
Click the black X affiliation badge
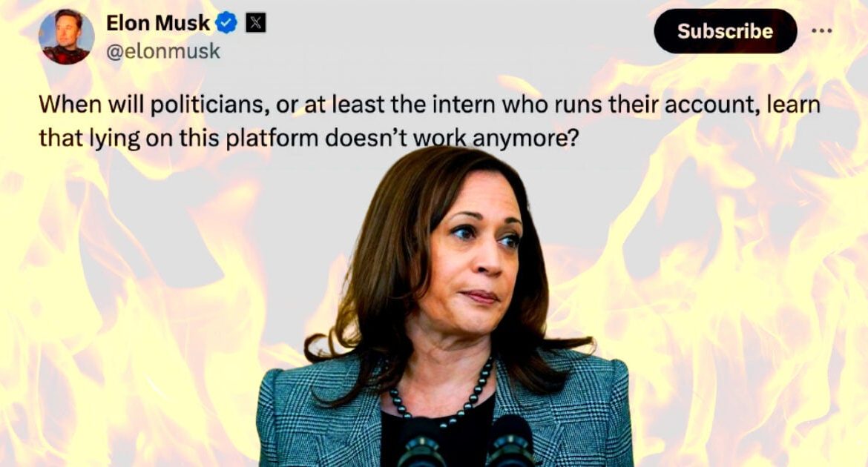[x=255, y=23]
